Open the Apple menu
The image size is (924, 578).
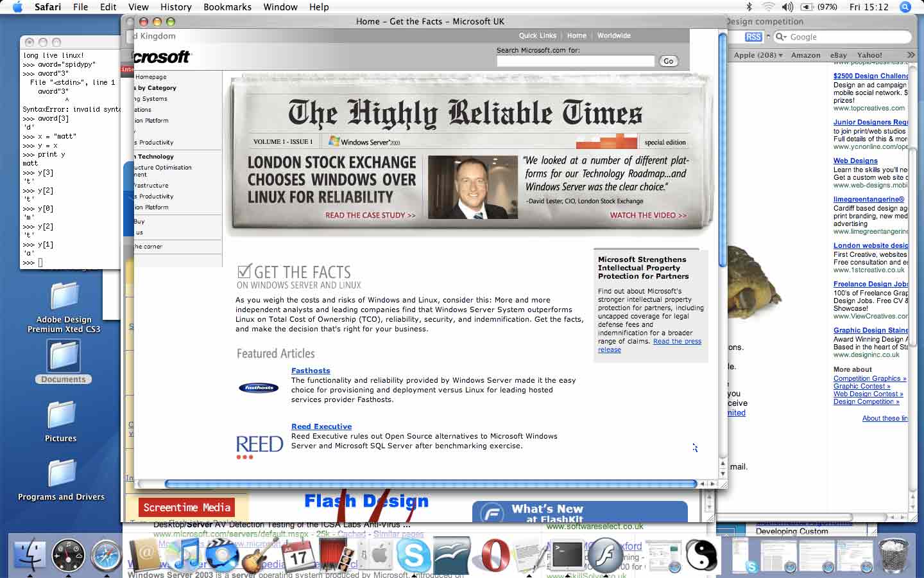17,7
